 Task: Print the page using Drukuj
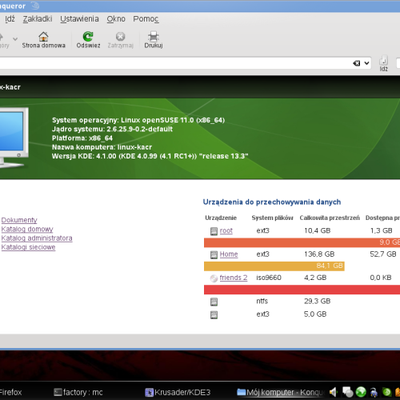pyautogui.click(x=153, y=40)
